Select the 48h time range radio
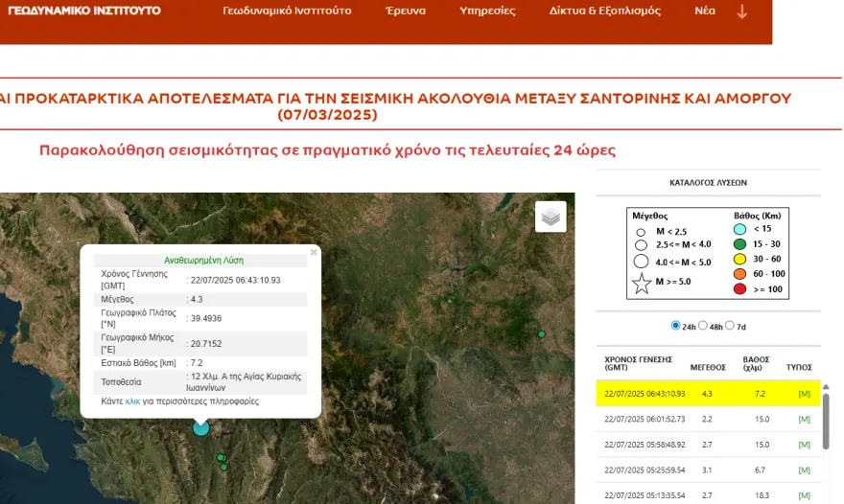 [702, 326]
